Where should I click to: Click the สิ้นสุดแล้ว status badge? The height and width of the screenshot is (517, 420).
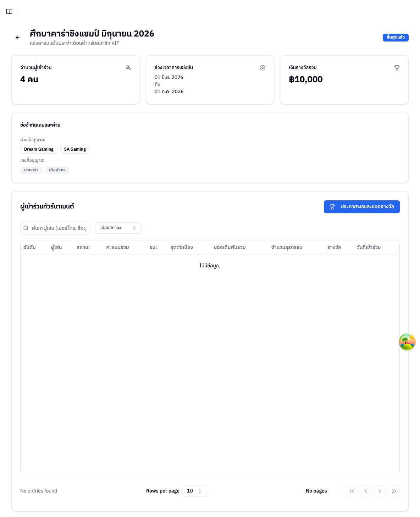[396, 38]
